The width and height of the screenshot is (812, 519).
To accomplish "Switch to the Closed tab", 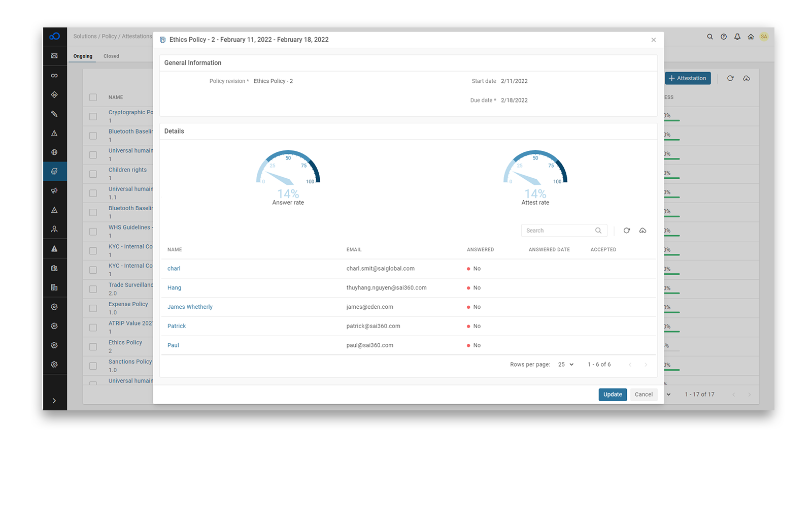I will tap(111, 56).
